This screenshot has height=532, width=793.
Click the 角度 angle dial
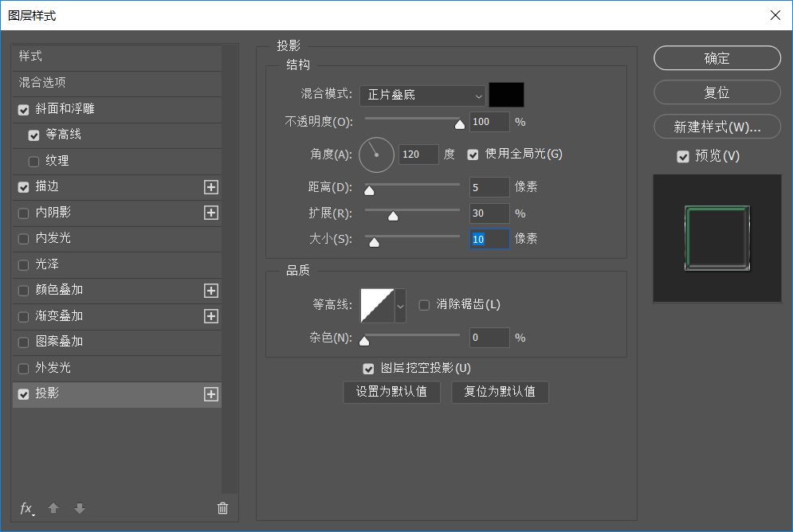(376, 155)
